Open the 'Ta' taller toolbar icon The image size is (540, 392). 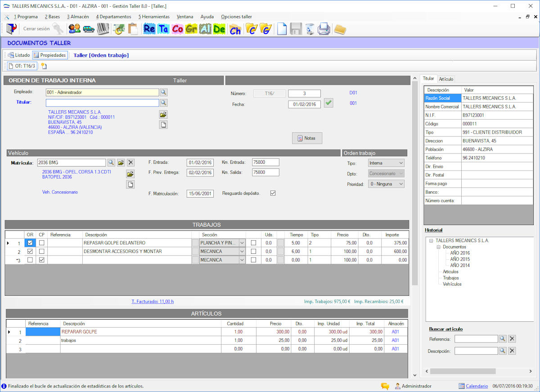tap(163, 29)
